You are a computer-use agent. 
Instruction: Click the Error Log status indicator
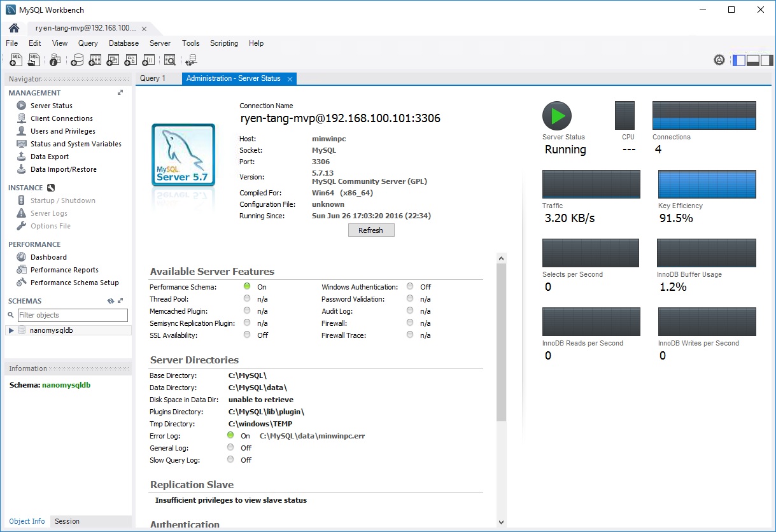point(230,435)
